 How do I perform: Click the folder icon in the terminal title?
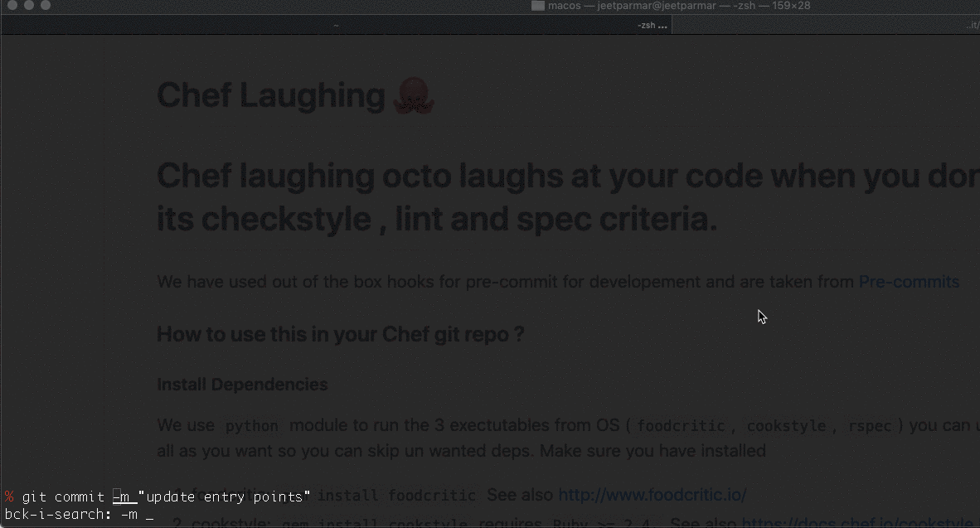tap(537, 6)
